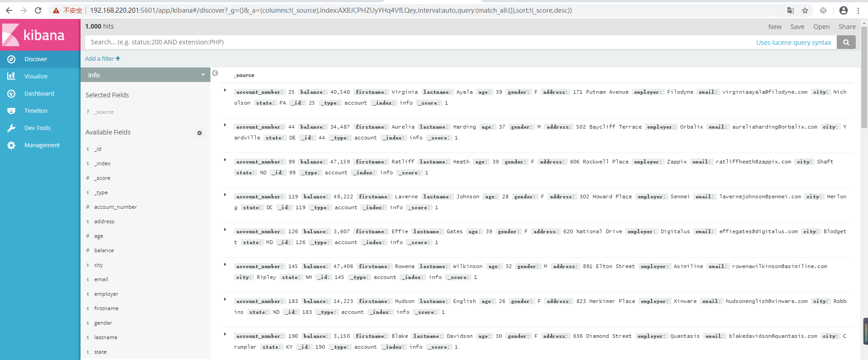Click Add a filter
The height and width of the screenshot is (360, 868).
[103, 58]
